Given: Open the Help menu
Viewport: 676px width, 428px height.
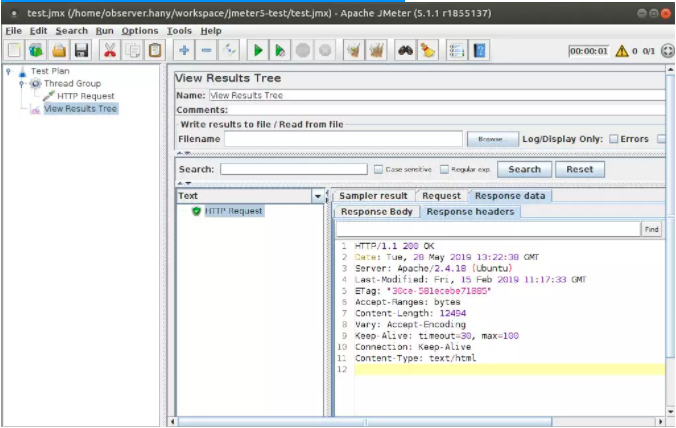Looking at the screenshot, I should coord(211,31).
